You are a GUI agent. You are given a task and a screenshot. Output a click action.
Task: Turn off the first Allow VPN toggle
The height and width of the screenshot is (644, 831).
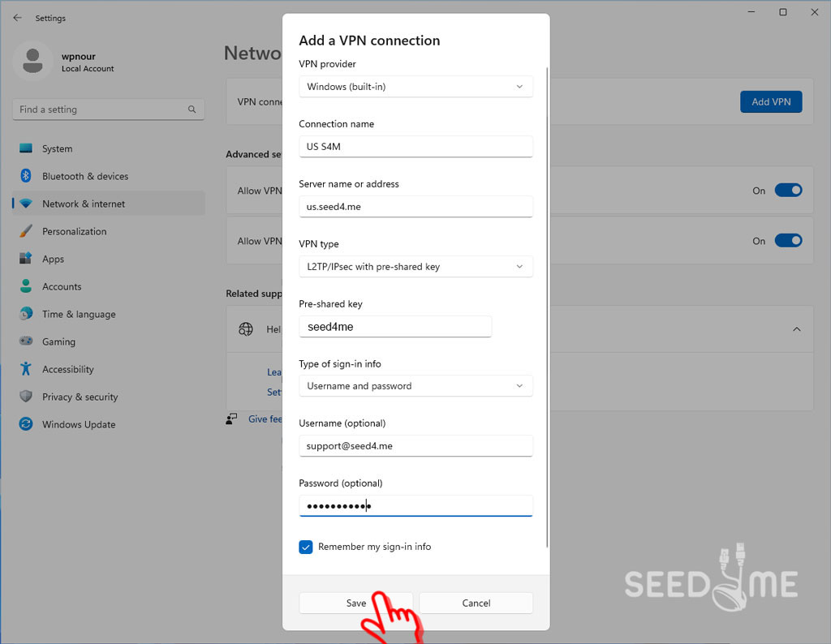(x=788, y=190)
